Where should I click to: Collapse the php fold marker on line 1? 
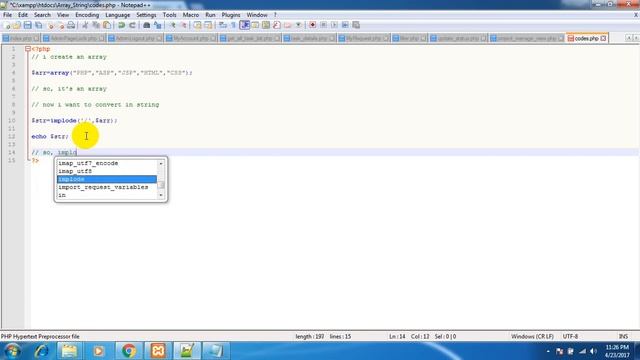coord(28,49)
